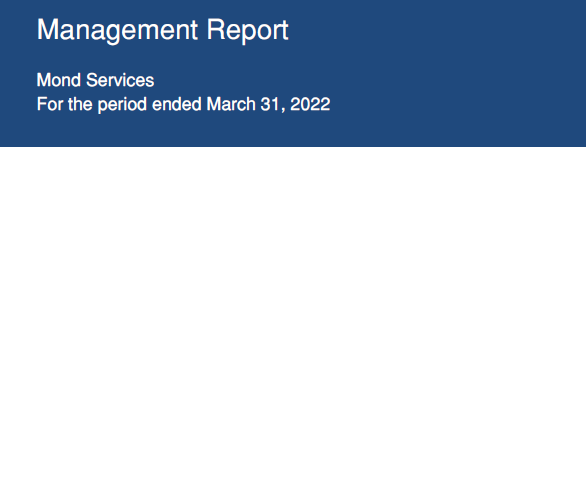This screenshot has height=501, width=586.
Task: Click the word For in period line
Action: pos(50,104)
